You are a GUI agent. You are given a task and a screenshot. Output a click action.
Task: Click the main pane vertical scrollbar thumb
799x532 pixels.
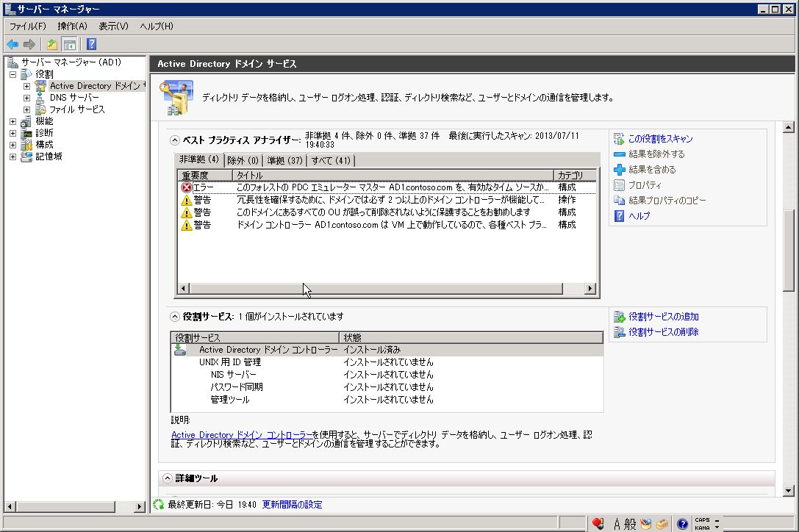coord(788,251)
